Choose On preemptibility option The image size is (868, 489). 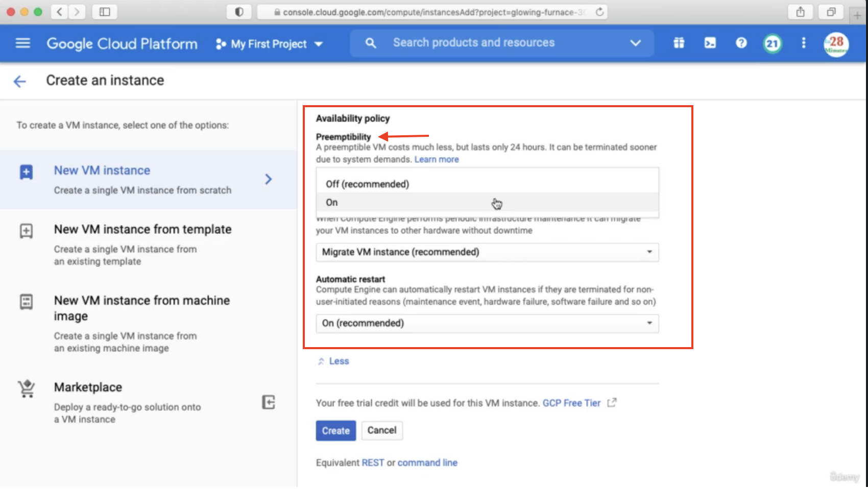(x=487, y=202)
